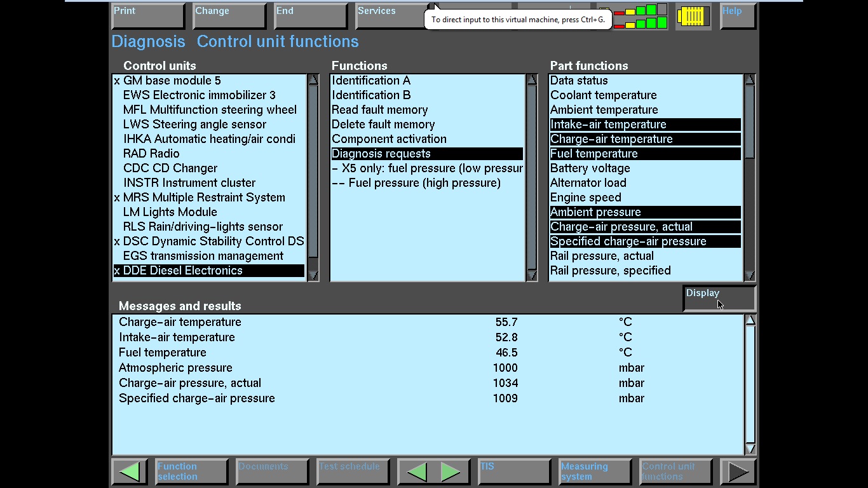Click the Messages and results scrollbar down arrow
The height and width of the screenshot is (488, 868).
coord(750,448)
